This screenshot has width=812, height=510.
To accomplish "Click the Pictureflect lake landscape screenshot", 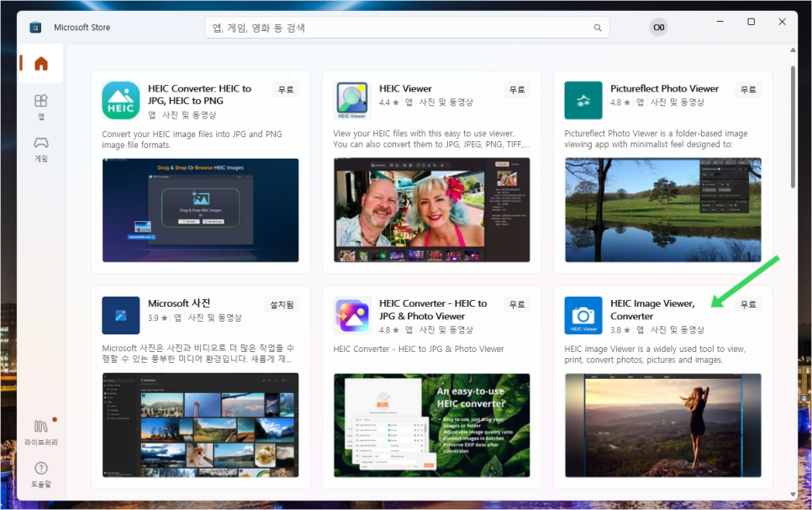I will [x=663, y=210].
